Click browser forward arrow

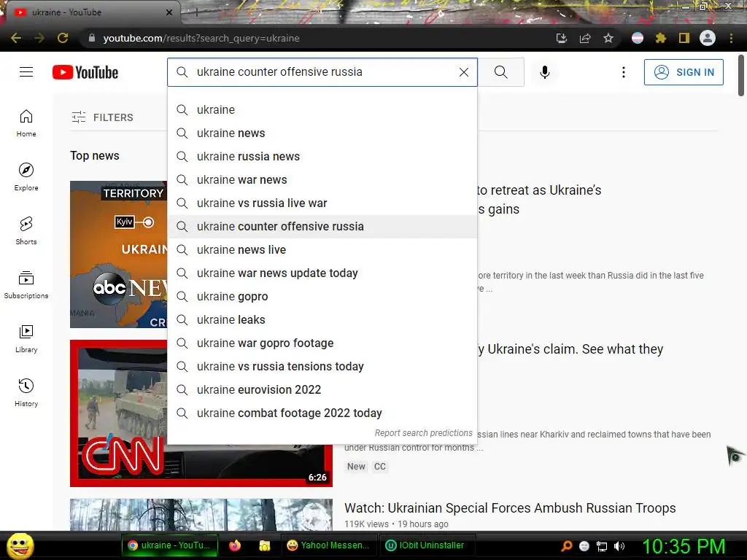[x=39, y=38]
